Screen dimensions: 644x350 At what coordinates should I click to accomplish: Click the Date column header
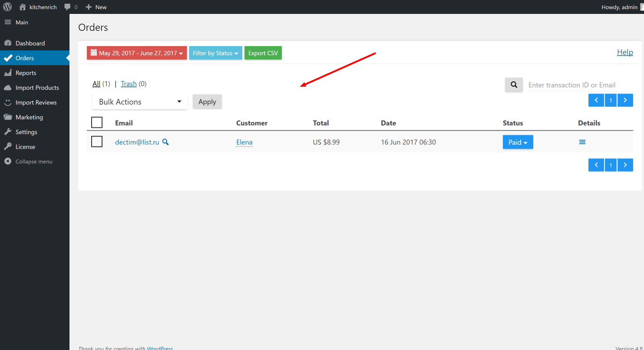tap(388, 123)
